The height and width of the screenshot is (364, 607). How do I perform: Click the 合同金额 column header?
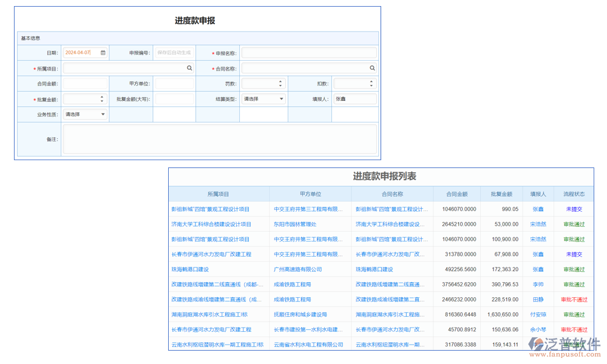pos(459,194)
